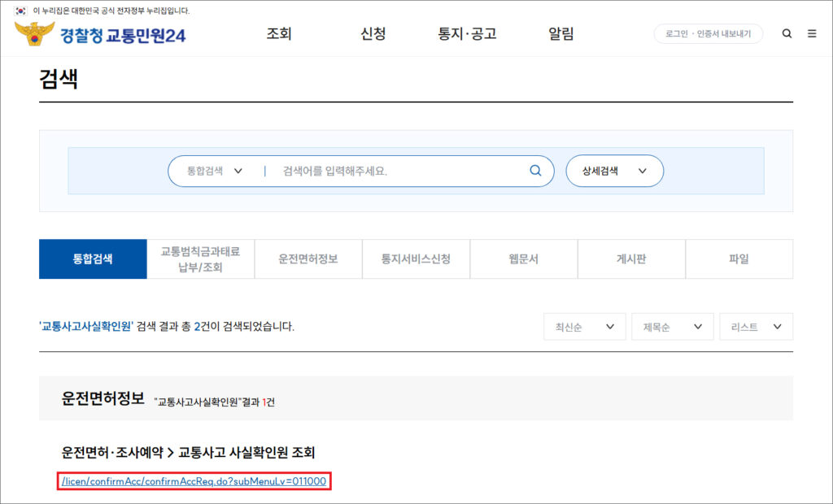The height and width of the screenshot is (504, 833).
Task: Open the 최신순 sort dropdown
Action: (584, 327)
